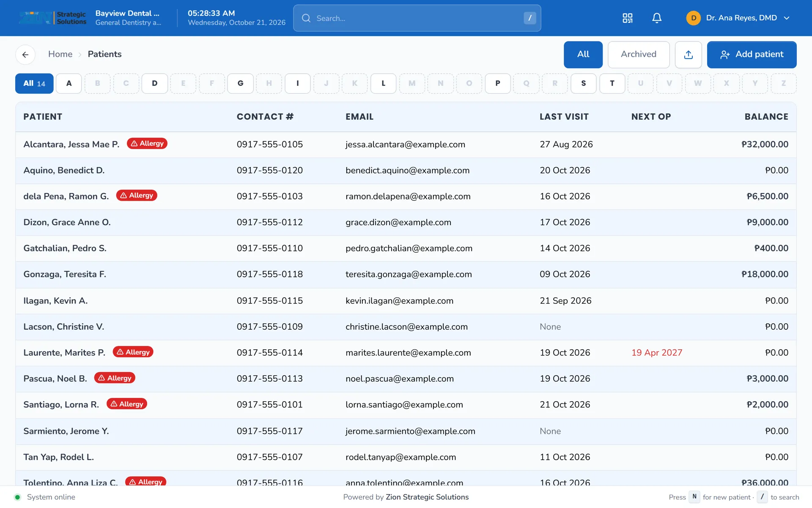This screenshot has height=508, width=812.
Task: Click Allergy badge for Santiago, Lorna
Action: coord(126,404)
